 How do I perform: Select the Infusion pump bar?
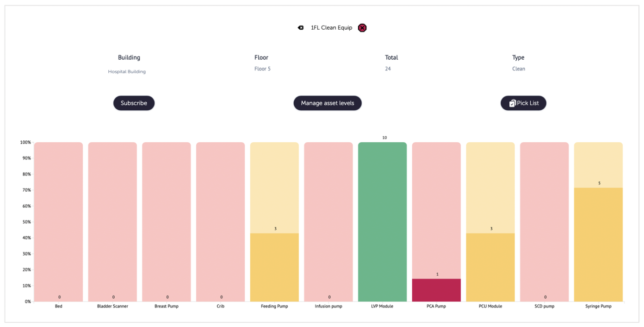pyautogui.click(x=328, y=222)
